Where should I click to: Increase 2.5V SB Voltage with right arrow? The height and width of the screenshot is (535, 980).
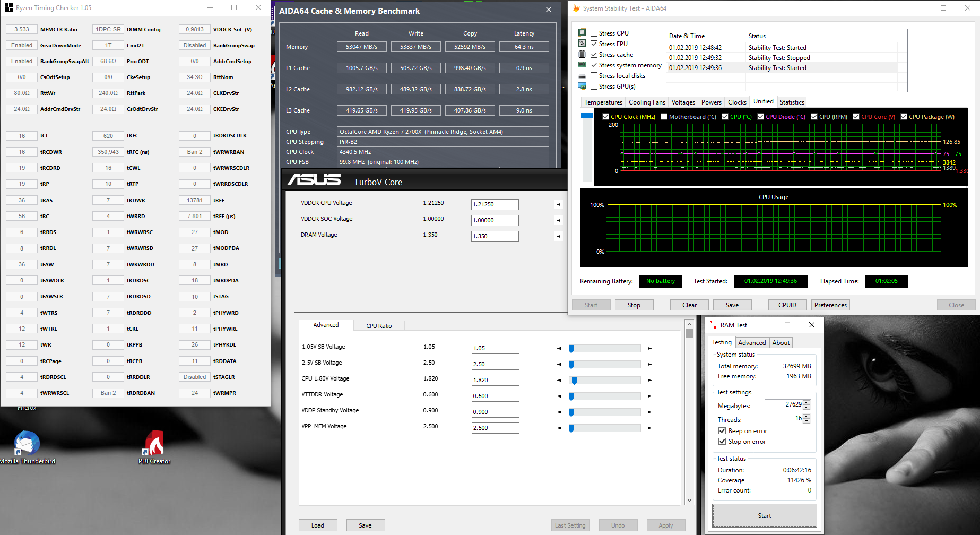pos(649,365)
